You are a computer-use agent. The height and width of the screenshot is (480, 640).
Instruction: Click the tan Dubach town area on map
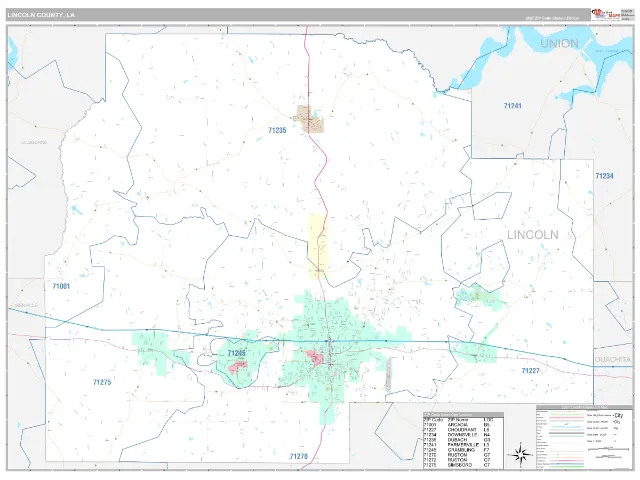309,119
